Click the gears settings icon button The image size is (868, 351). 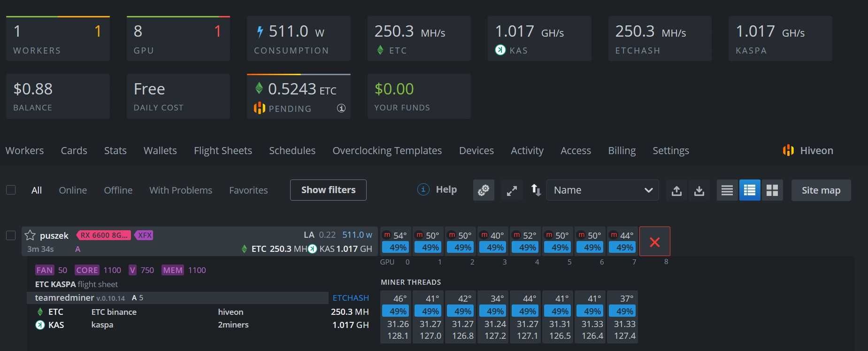pyautogui.click(x=484, y=190)
